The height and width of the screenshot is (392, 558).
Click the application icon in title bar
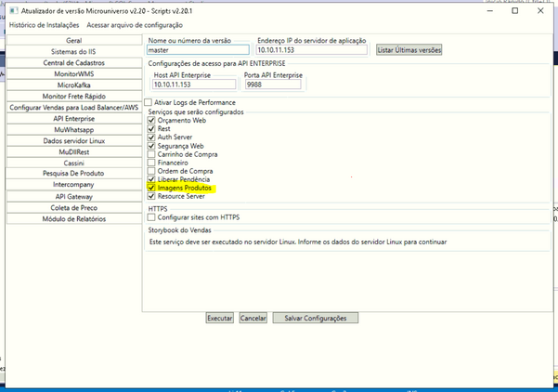[x=11, y=10]
